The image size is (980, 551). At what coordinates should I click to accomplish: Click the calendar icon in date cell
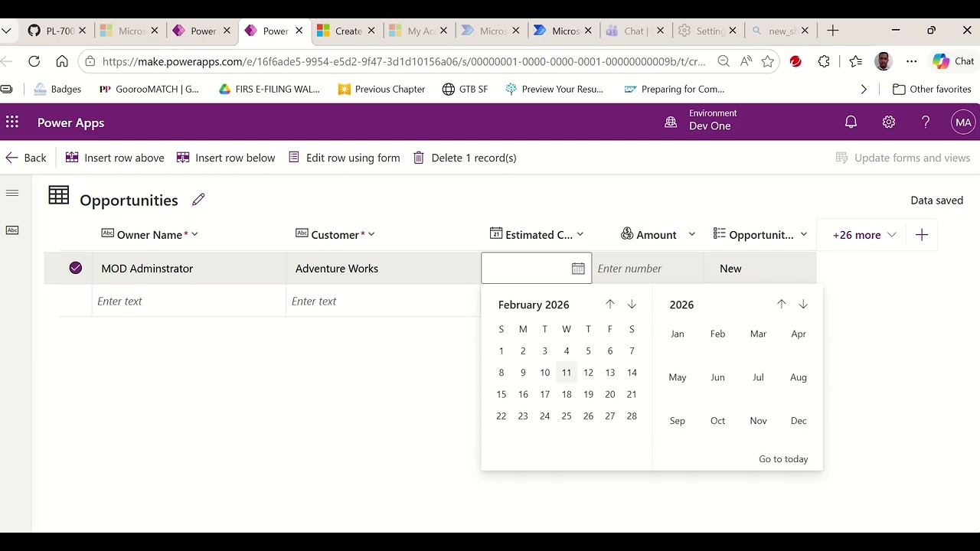(x=578, y=269)
